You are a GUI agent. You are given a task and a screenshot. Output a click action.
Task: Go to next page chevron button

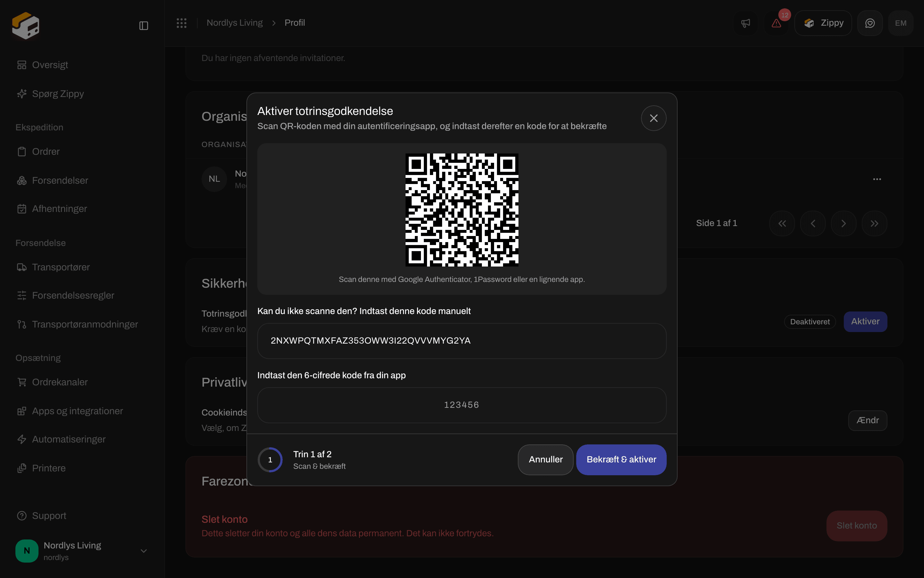[x=843, y=223]
